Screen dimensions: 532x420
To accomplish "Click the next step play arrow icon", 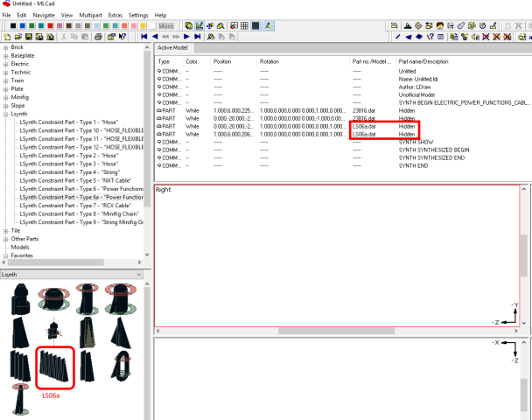I will (188, 37).
